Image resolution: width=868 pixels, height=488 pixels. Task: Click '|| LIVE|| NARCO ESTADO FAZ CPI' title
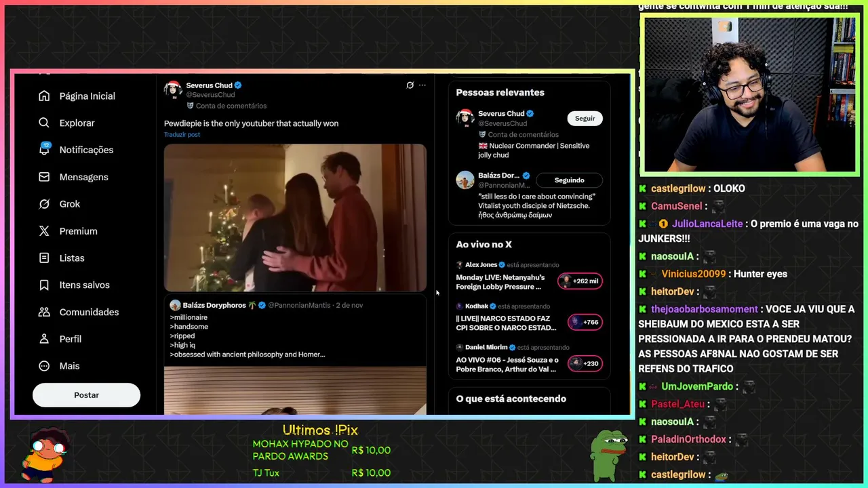506,323
